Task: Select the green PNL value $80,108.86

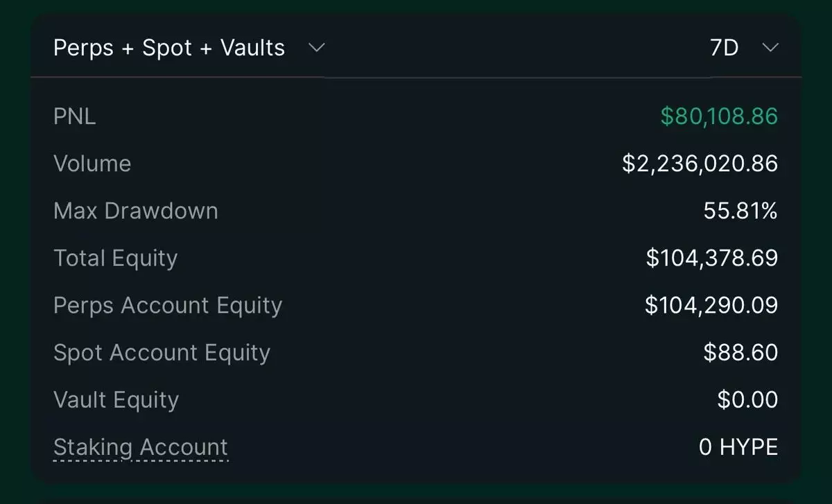Action: click(x=719, y=116)
